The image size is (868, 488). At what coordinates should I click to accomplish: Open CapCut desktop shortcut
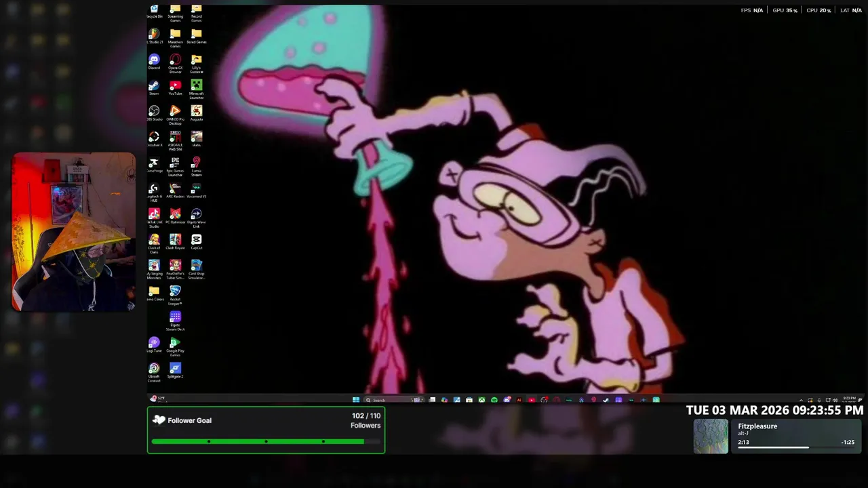[x=197, y=242]
